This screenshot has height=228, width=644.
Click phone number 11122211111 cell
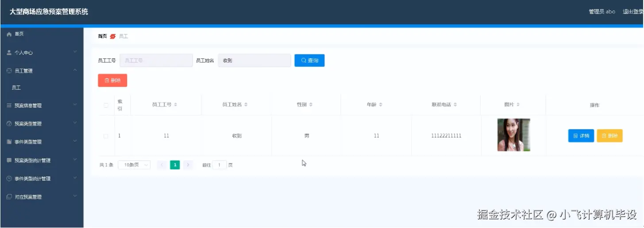click(x=446, y=136)
